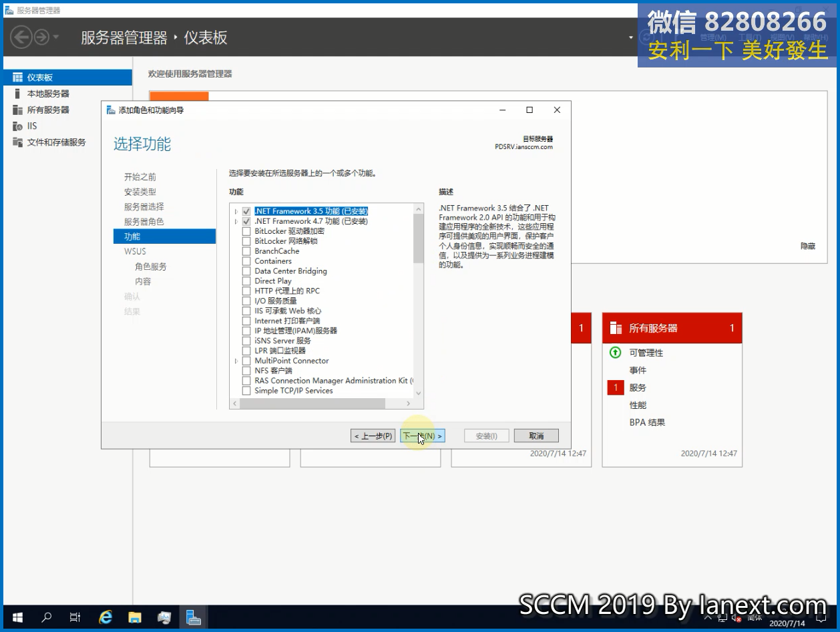The width and height of the screenshot is (840, 632).
Task: Click the taskbar clock date 2020/7/14
Action: coord(787,623)
